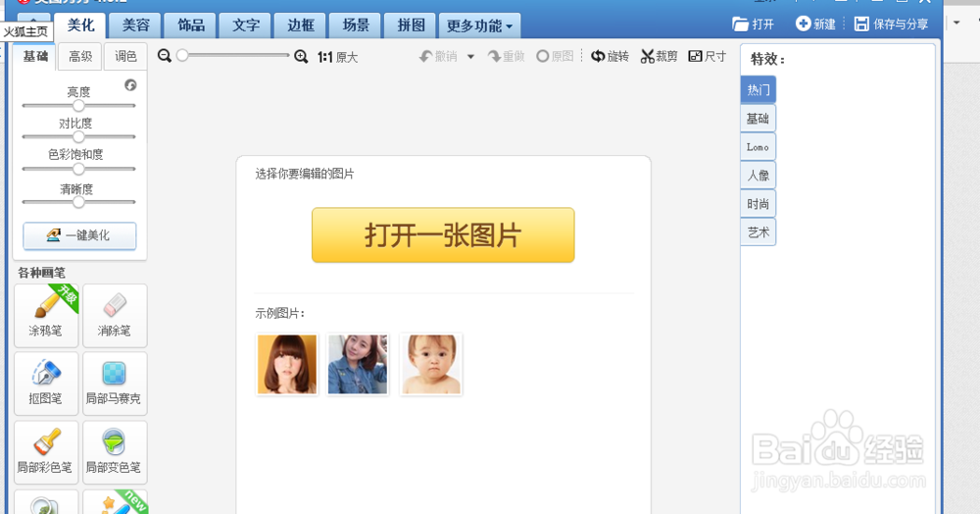The width and height of the screenshot is (980, 514).
Task: Click the 示例图片 label
Action: (279, 313)
